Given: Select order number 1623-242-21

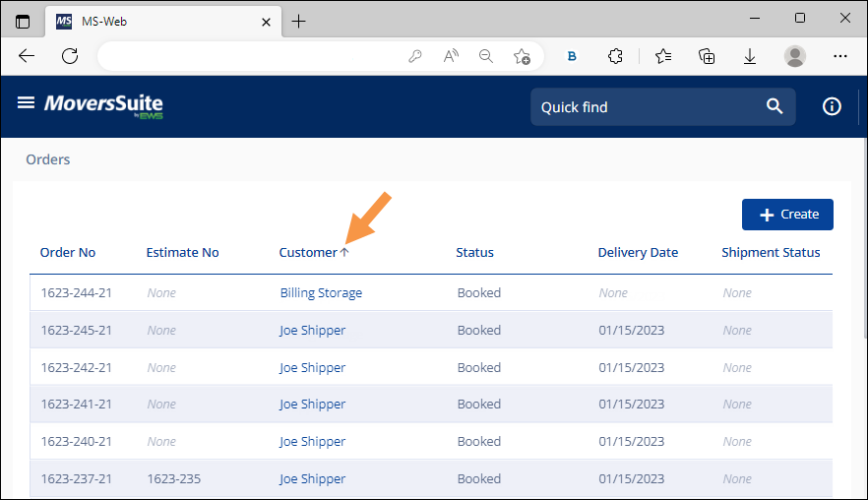Looking at the screenshot, I should click(x=77, y=368).
